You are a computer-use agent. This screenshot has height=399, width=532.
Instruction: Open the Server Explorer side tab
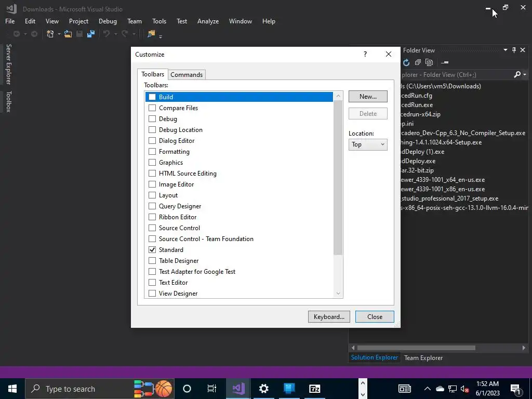point(9,64)
